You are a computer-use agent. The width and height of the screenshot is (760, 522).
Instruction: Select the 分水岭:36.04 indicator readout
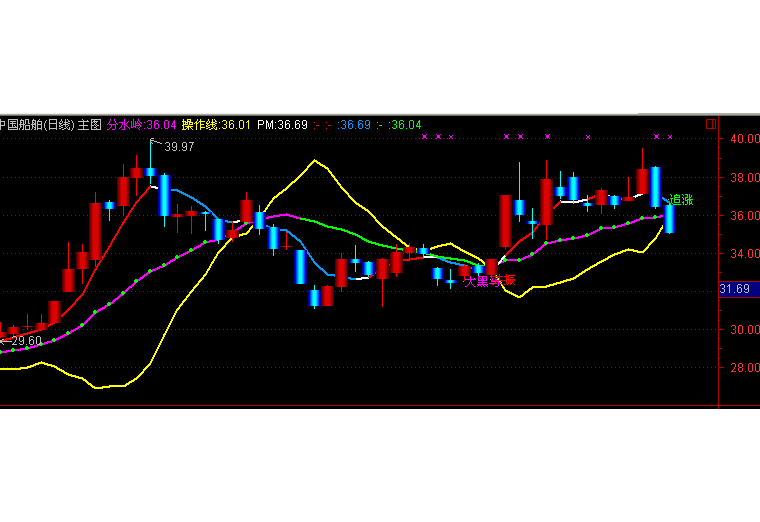142,125
